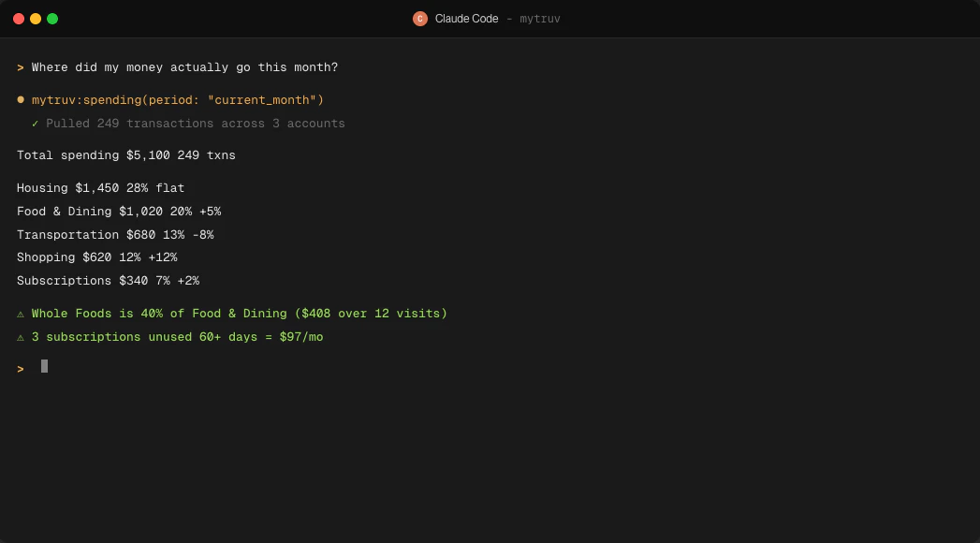
Task: Click the mytruv:spending(period: "current_month") tool call
Action: coord(178,100)
